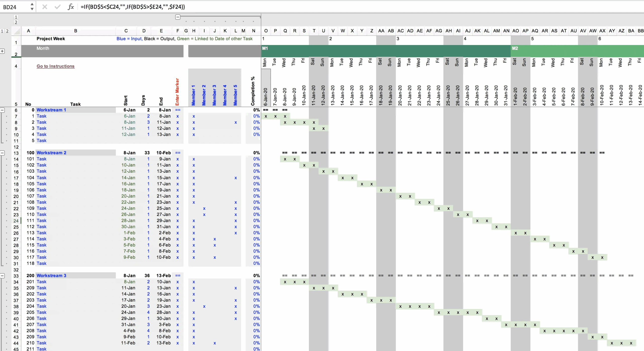The width and height of the screenshot is (644, 351).
Task: Collapse the Workstream 2 row group
Action: [x=3, y=153]
